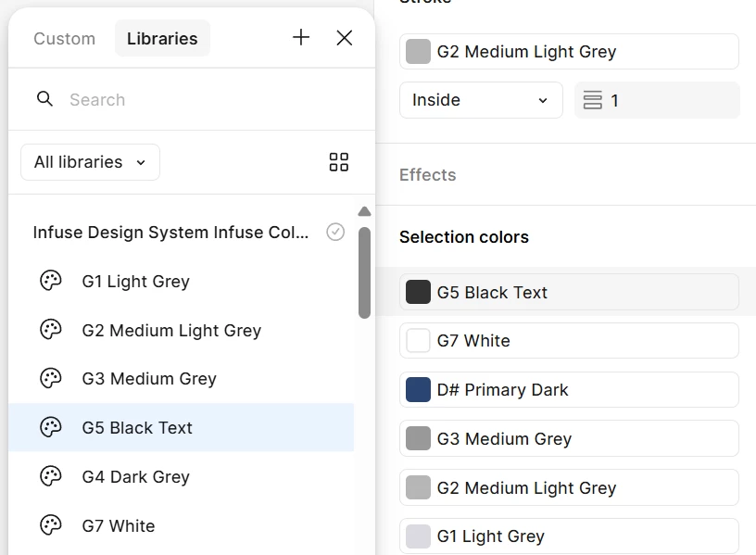This screenshot has width=756, height=555.
Task: Click the D# Primary Dark color swatch
Action: pyautogui.click(x=419, y=390)
